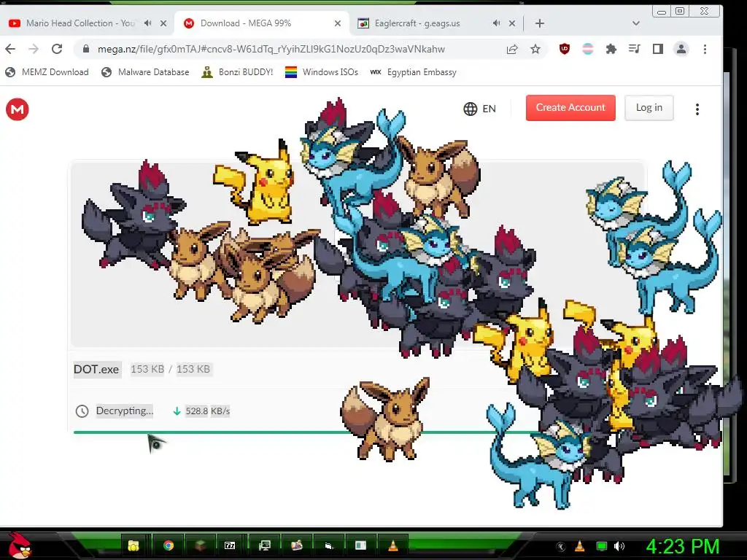The height and width of the screenshot is (560, 747).
Task: Open the Chrome profile avatar
Action: tap(681, 49)
